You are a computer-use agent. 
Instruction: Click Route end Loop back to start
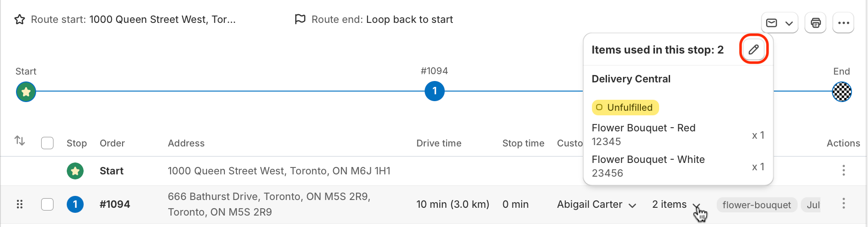[x=410, y=20]
